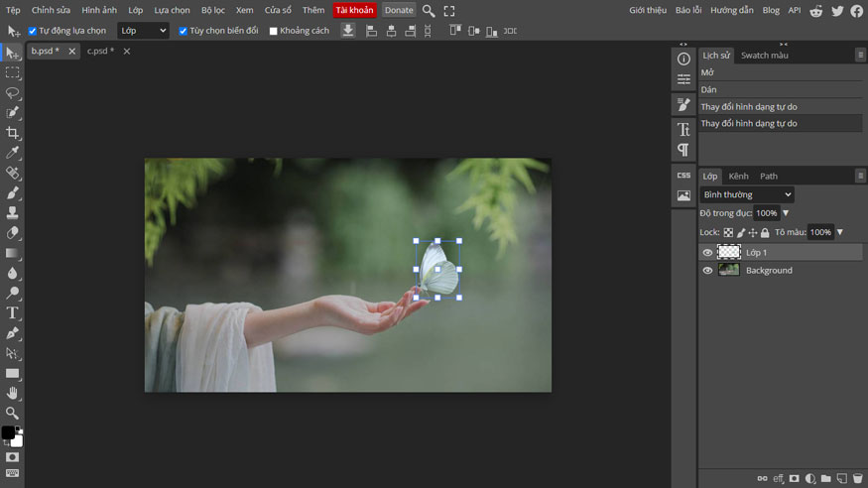Open the Lớp auto-select type dropdown
This screenshot has height=488, width=868.
tap(143, 31)
